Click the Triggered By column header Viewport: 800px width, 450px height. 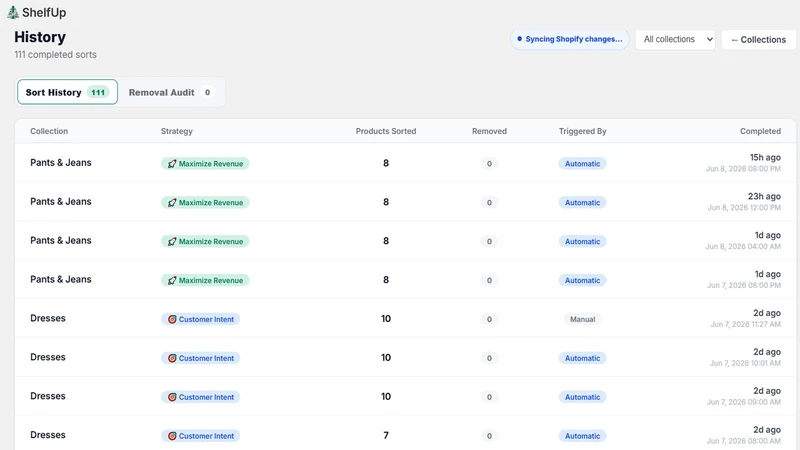coord(583,131)
